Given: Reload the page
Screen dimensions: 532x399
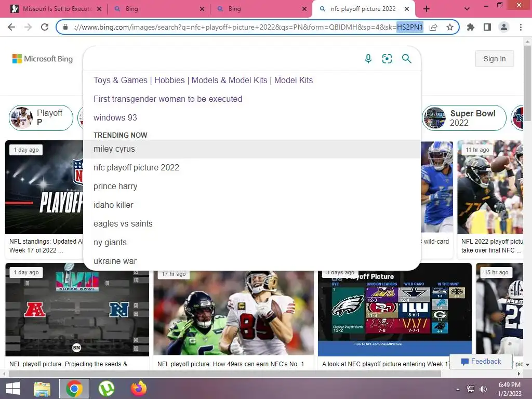Looking at the screenshot, I should [x=45, y=27].
